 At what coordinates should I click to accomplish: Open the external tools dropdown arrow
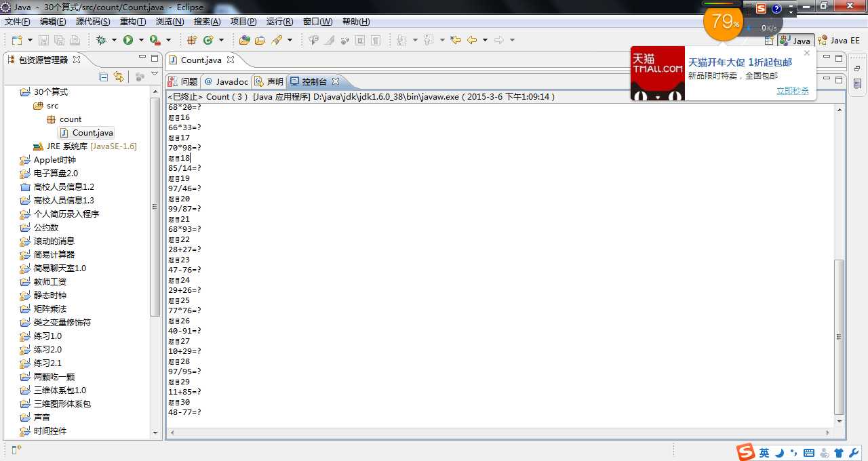pos(168,41)
